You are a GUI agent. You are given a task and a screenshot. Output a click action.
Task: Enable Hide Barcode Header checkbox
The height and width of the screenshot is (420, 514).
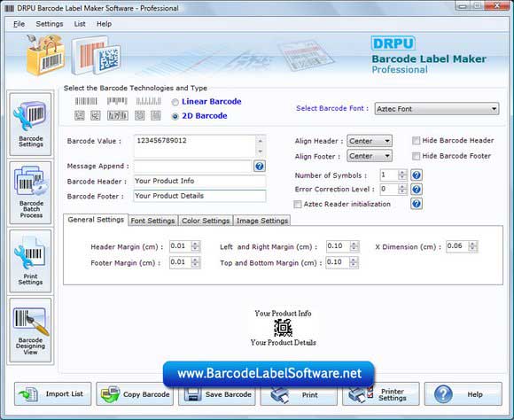point(416,141)
